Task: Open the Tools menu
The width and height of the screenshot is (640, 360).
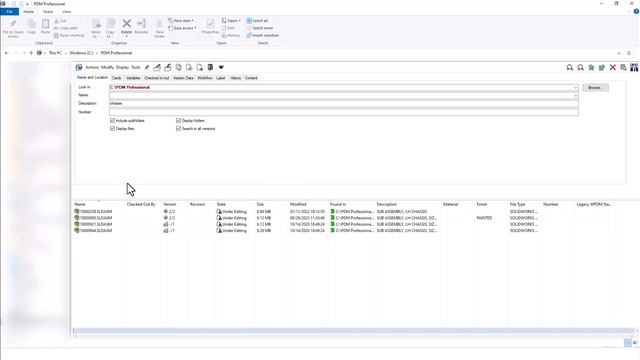Action: [x=136, y=67]
